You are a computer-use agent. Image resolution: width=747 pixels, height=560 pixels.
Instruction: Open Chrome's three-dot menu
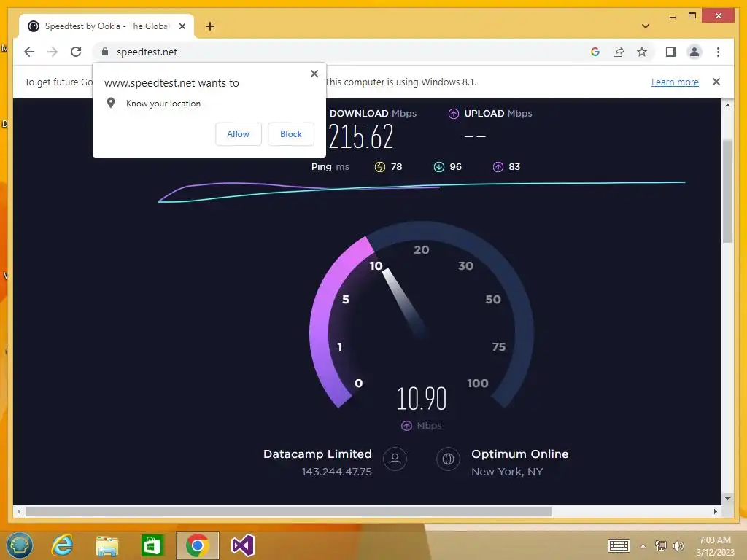(x=718, y=52)
